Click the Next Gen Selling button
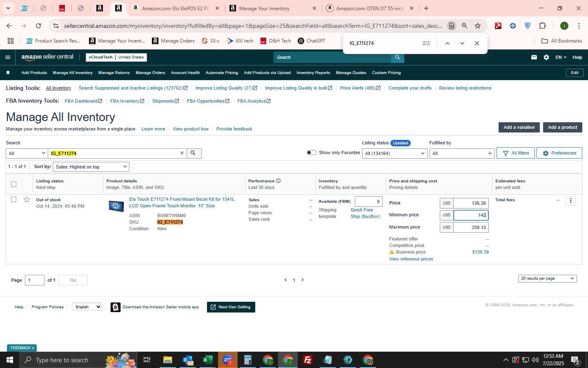The height and width of the screenshot is (368, 588). (231, 307)
